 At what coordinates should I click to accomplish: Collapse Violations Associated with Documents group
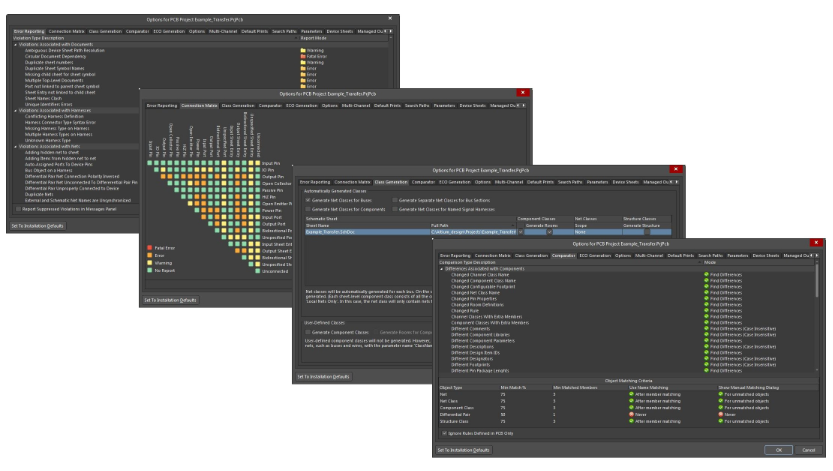(x=15, y=45)
